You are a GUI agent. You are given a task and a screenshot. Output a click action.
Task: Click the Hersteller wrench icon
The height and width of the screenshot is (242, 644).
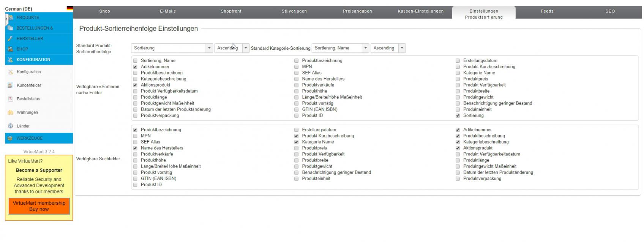coord(10,38)
